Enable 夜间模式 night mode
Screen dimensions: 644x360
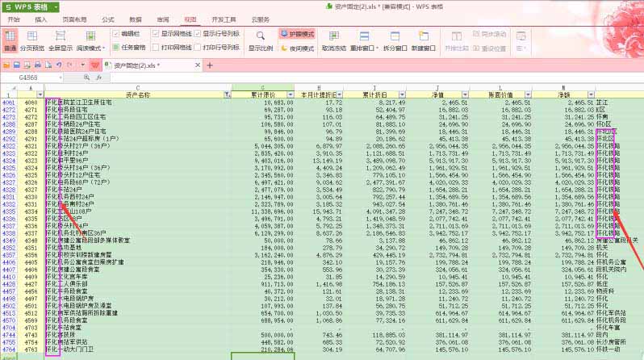(296, 48)
